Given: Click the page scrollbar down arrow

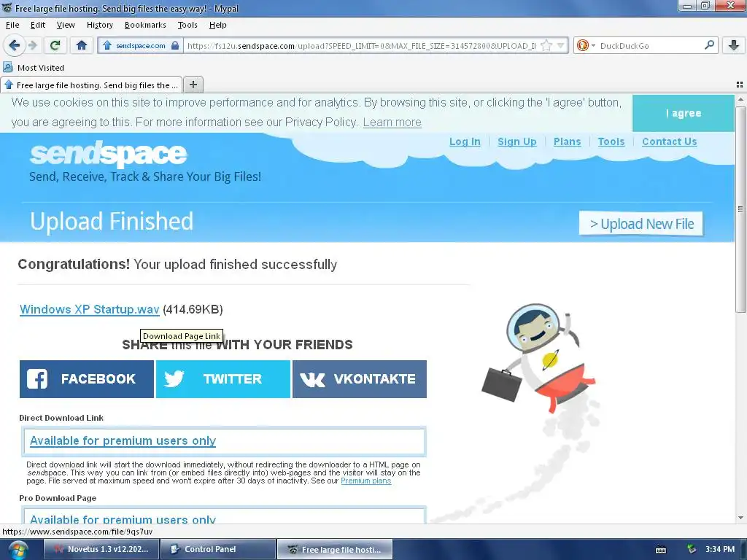Looking at the screenshot, I should coord(740,518).
